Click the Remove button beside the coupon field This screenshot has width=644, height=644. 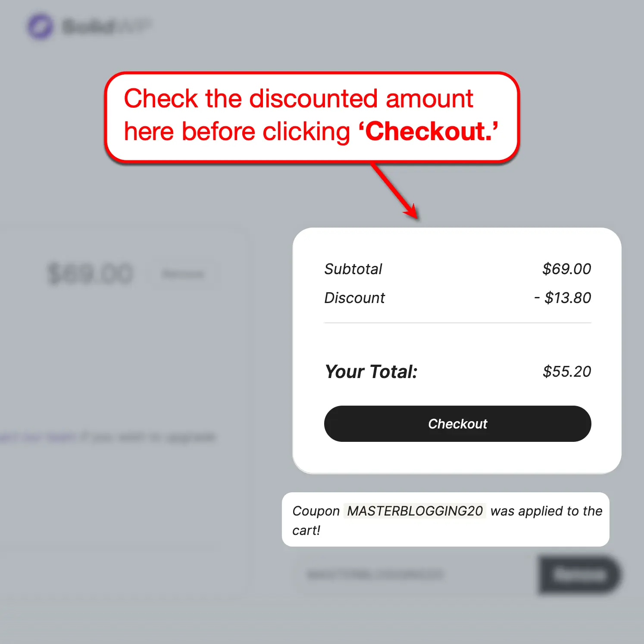tap(579, 575)
